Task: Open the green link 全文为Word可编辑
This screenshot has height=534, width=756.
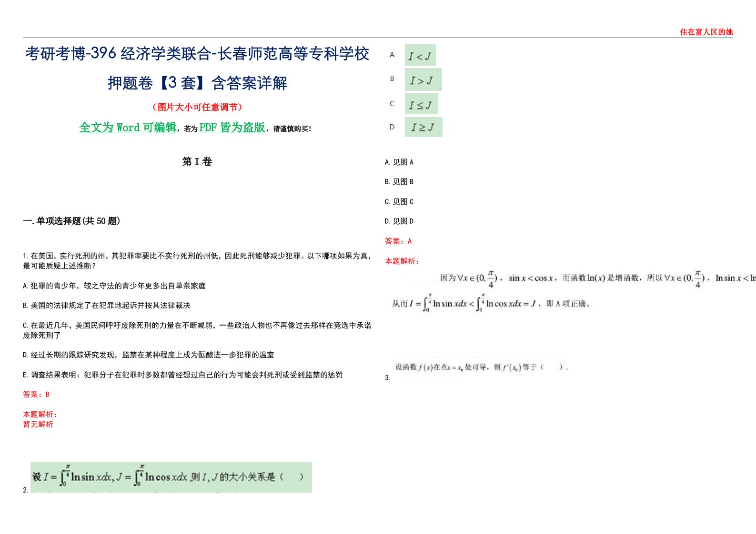Action: [128, 128]
